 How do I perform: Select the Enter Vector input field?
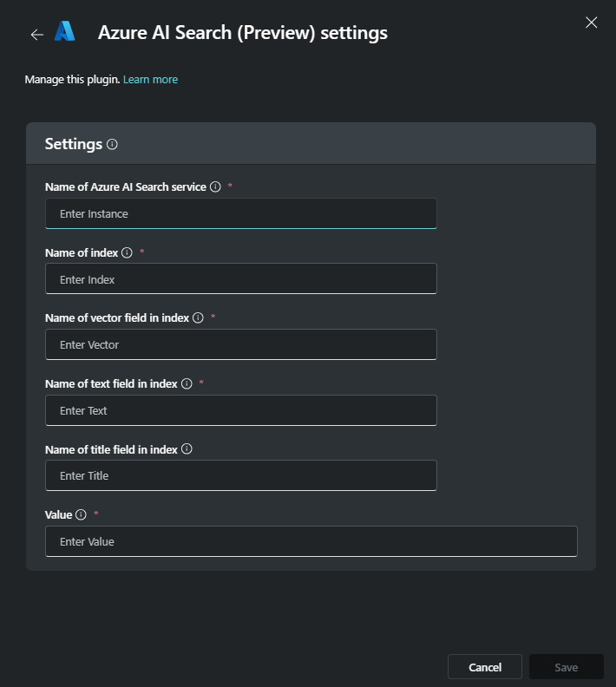tap(240, 344)
